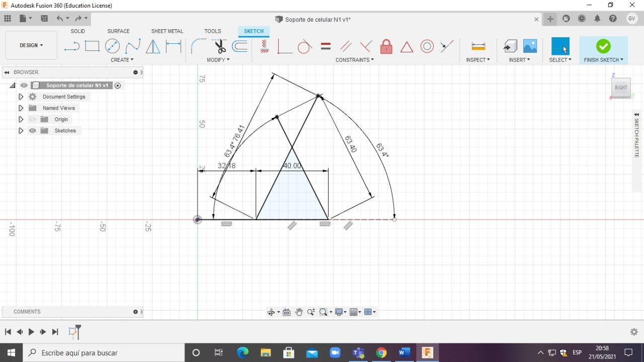The height and width of the screenshot is (362, 644).
Task: Click the Undo arrow
Action: [x=60, y=19]
